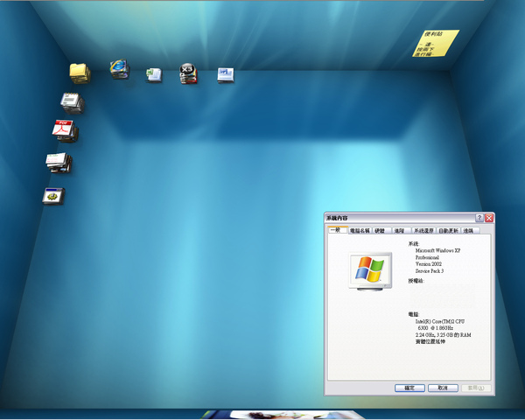525x420 pixels.
Task: Open the 硬體 tab
Action: tap(381, 230)
